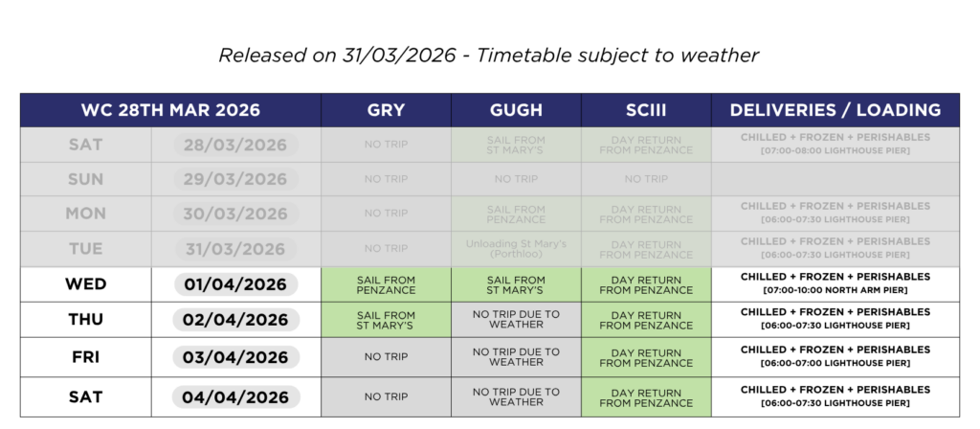Click the greyed-out 28/03/2026 date

(235, 145)
